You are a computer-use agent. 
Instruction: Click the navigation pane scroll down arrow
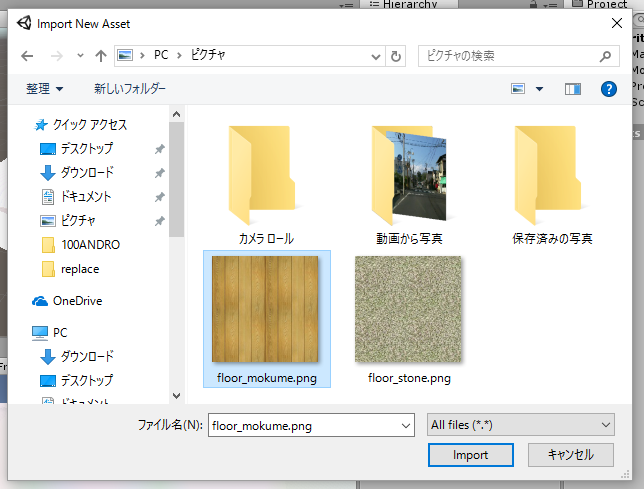coord(177,396)
